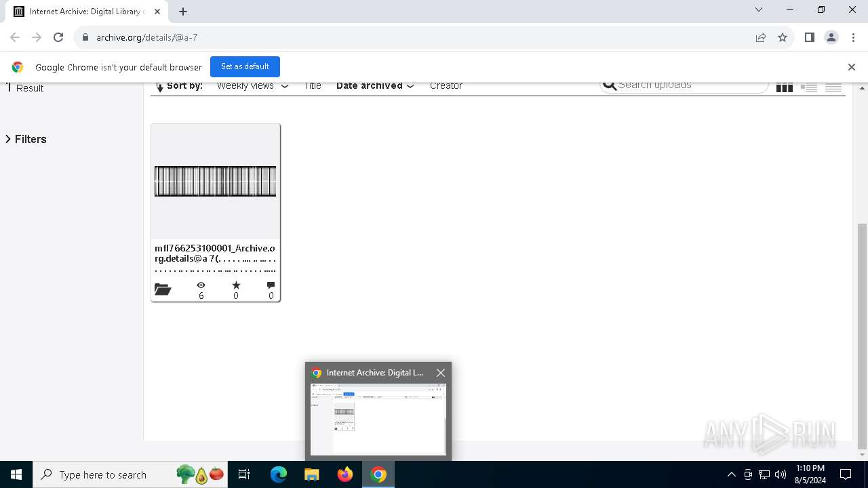Open the Chrome profile avatar
Viewport: 868px width, 488px height.
click(831, 37)
